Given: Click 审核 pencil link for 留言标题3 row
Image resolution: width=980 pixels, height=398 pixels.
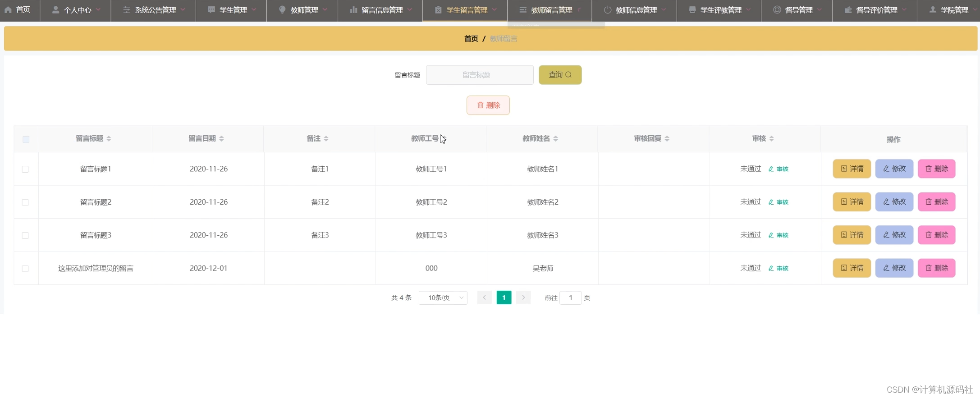Looking at the screenshot, I should point(779,235).
